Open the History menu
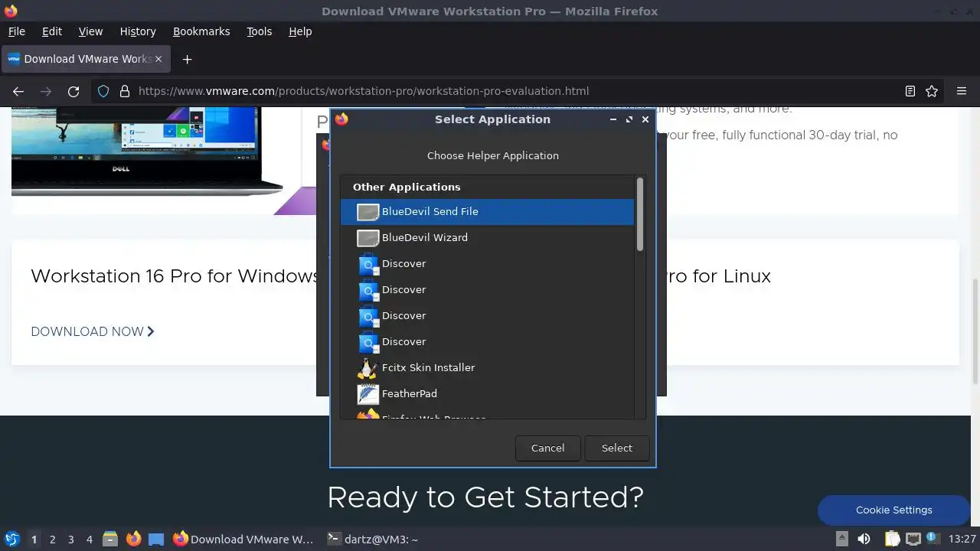This screenshot has width=980, height=551. [138, 31]
